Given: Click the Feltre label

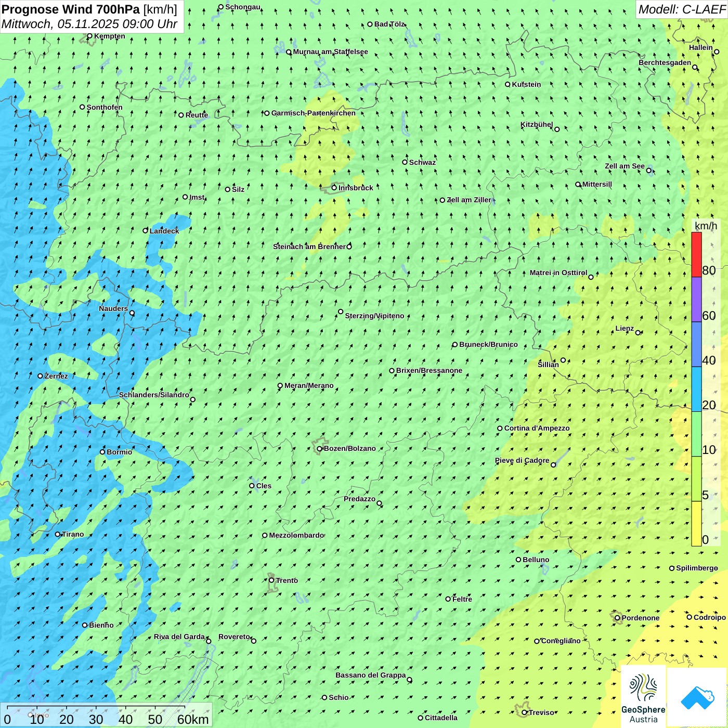Looking at the screenshot, I should pos(462,599).
